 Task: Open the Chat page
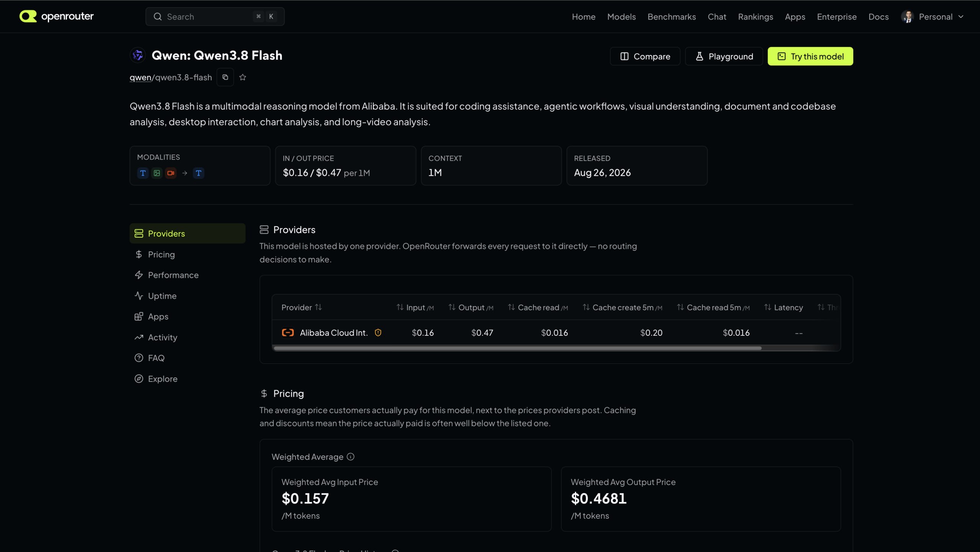717,16
